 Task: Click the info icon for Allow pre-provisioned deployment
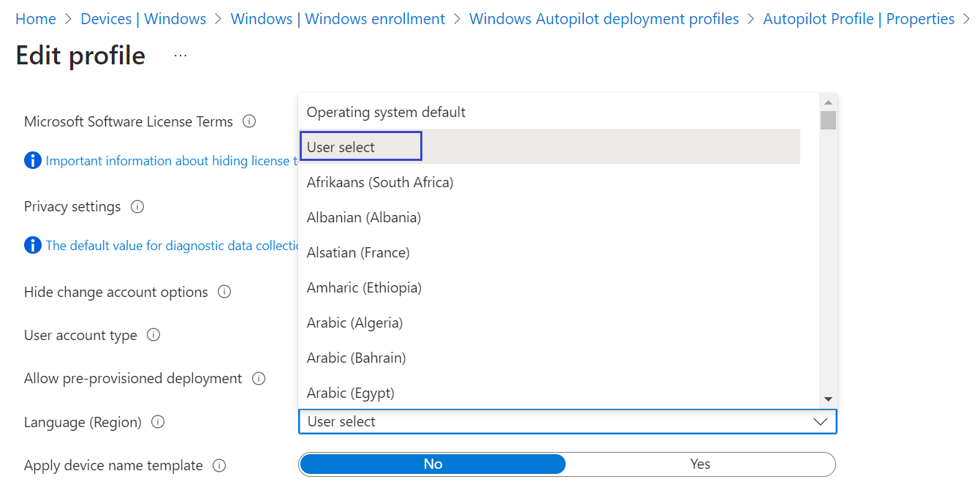coord(258,379)
